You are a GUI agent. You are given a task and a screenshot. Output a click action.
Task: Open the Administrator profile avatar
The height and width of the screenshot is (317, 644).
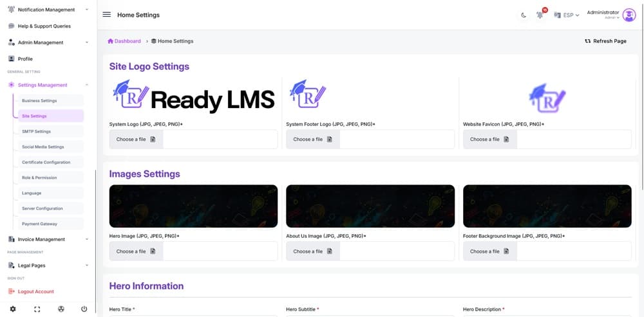(x=629, y=15)
